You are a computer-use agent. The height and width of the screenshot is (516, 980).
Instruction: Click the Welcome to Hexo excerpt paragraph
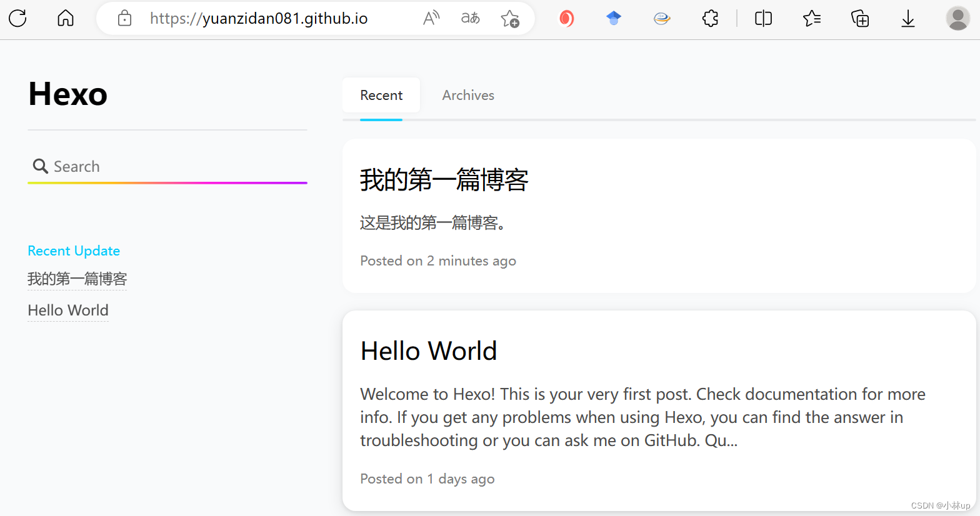coord(642,417)
